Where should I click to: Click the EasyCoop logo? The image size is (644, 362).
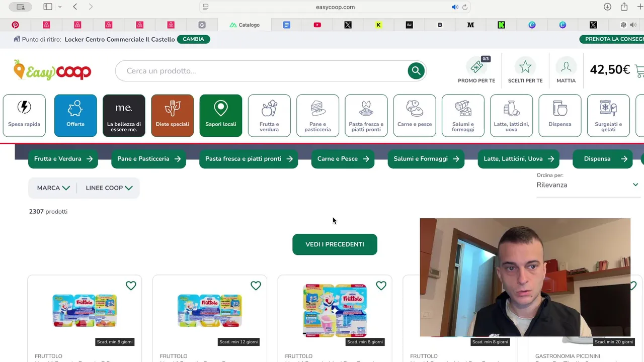tap(52, 70)
